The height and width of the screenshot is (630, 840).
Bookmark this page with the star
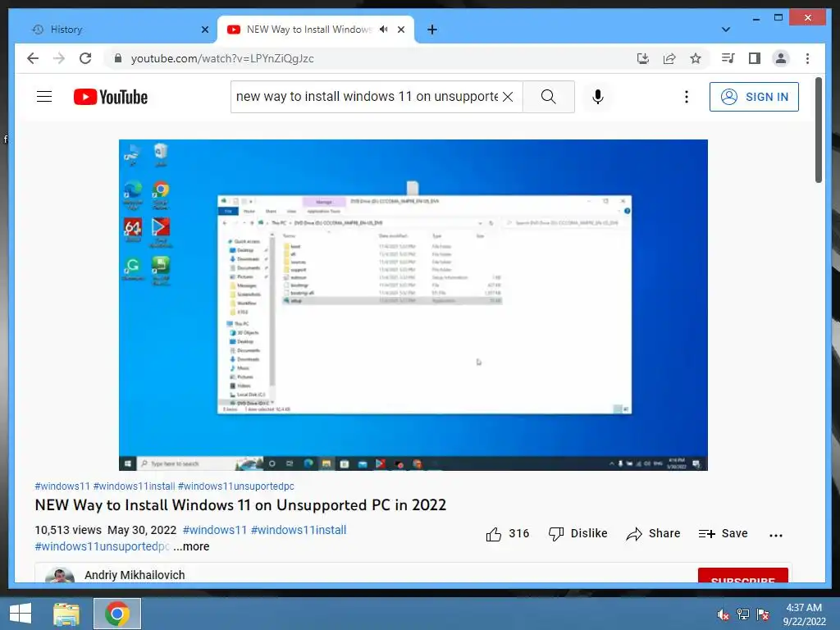(696, 58)
